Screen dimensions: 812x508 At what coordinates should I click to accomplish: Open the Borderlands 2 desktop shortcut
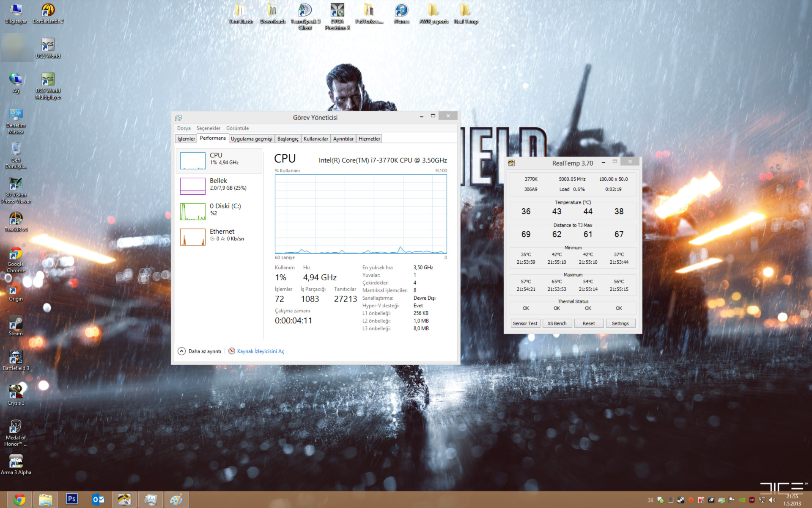click(48, 13)
